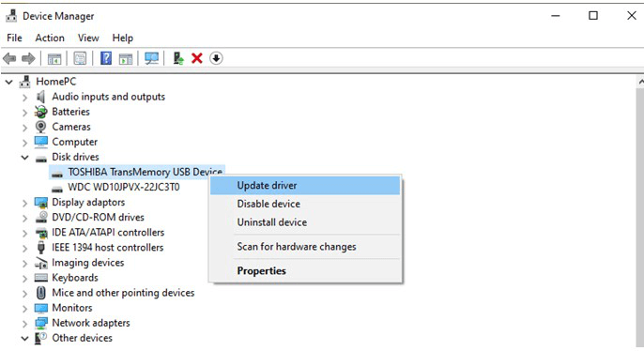
Task: Expand the Display adaptors category
Action: coord(24,204)
